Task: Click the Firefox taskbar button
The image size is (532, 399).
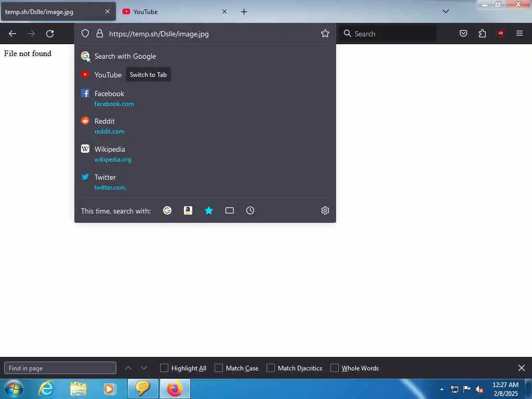Action: (175, 389)
